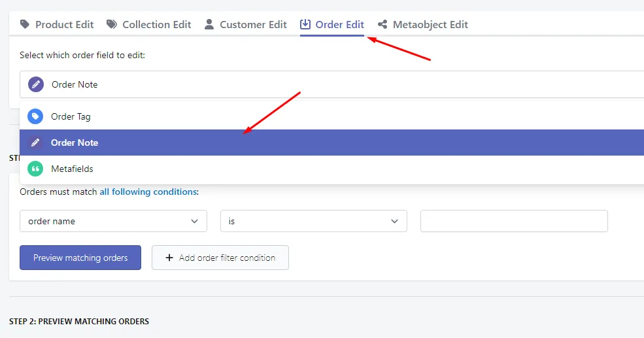
Task: Click the plus icon for adding a filter condition
Action: click(x=169, y=258)
